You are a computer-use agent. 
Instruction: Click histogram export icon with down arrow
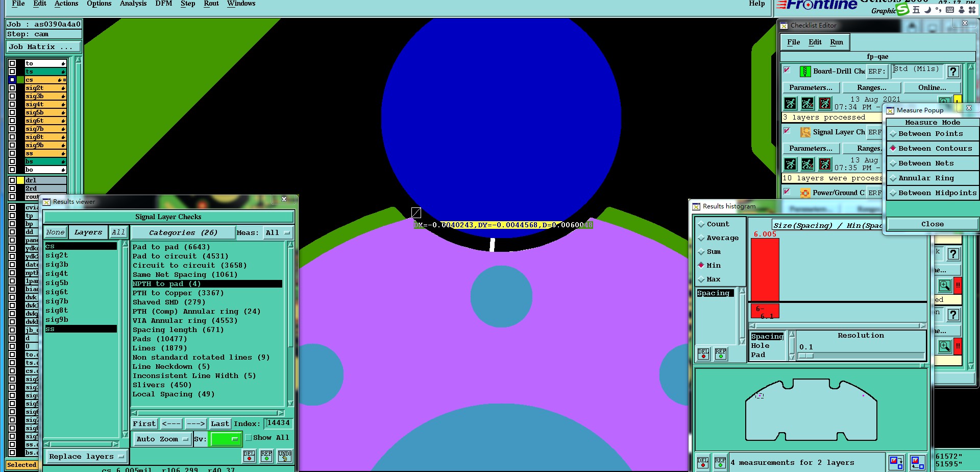pos(896,463)
